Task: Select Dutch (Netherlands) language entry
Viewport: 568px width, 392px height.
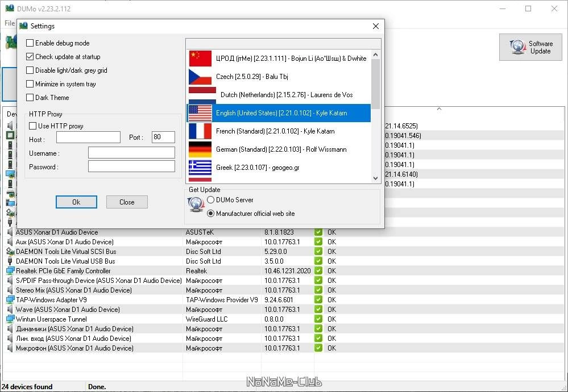Action: pyautogui.click(x=279, y=95)
